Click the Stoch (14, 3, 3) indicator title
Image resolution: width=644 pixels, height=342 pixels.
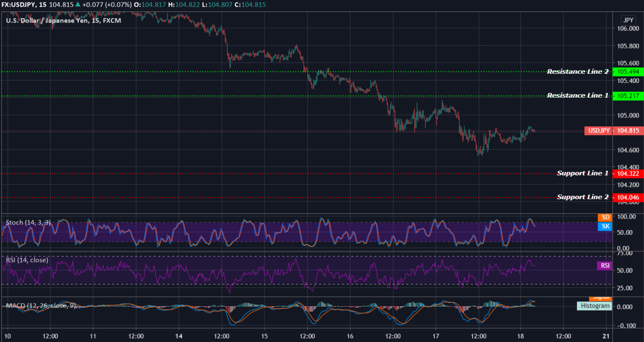click(x=28, y=223)
